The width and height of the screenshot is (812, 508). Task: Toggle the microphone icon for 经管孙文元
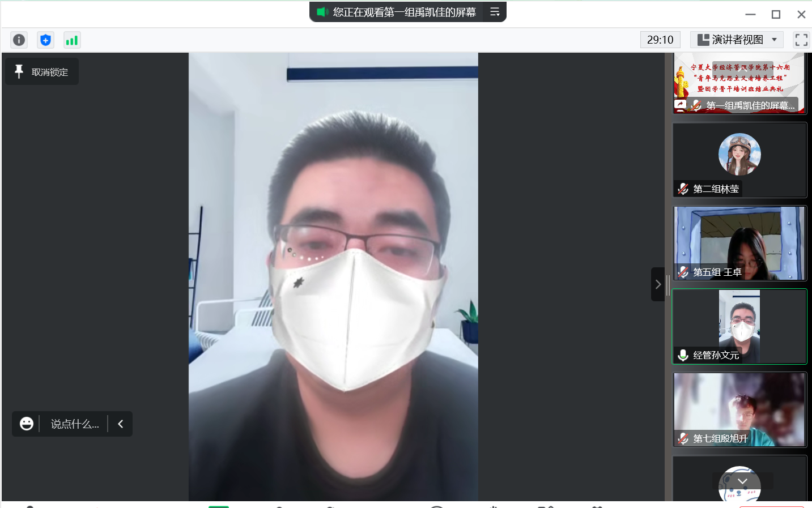tap(683, 355)
